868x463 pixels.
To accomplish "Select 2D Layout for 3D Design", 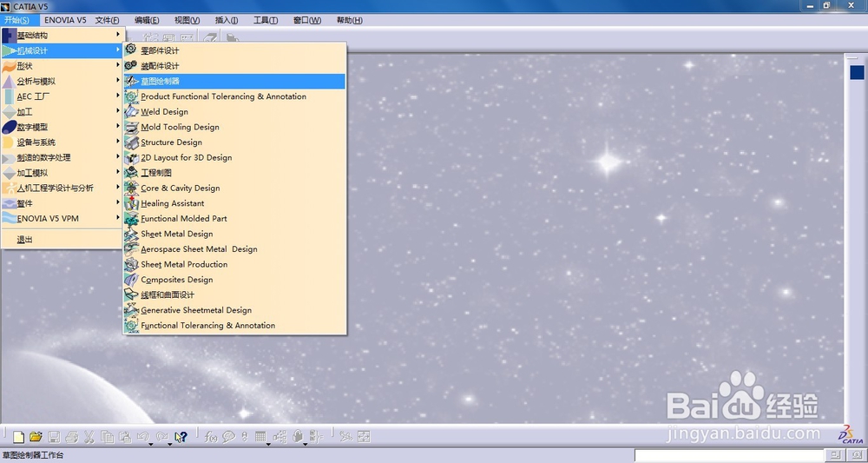I will [x=234, y=157].
